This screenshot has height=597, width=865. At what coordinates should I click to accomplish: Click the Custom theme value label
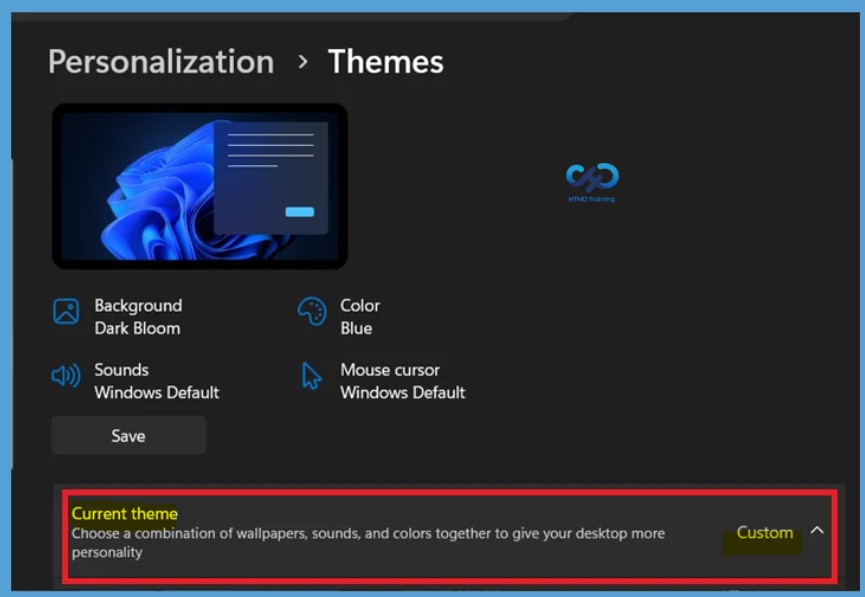coord(765,532)
